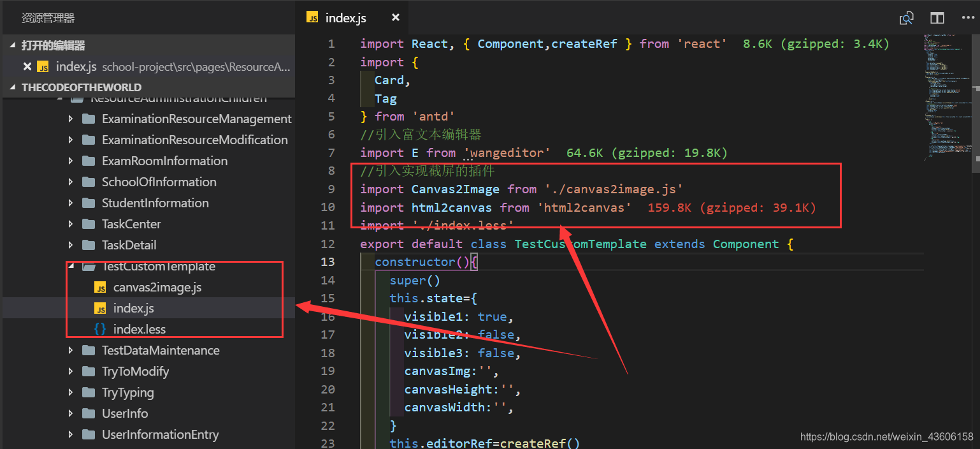The image size is (980, 449).
Task: Select the SchoolOfInformation folder icon
Action: (x=89, y=182)
